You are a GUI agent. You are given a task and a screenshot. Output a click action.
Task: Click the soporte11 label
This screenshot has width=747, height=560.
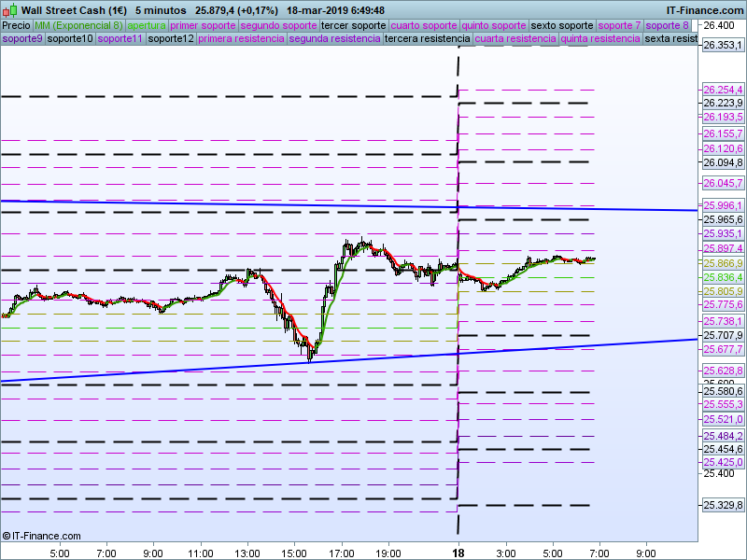[x=120, y=38]
